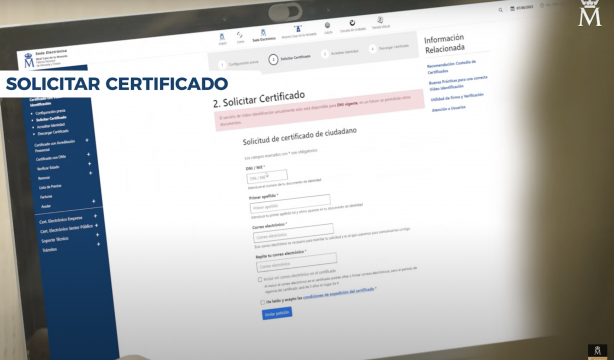Expand Trámites plus sign
Viewport: 614px width, 360px height.
click(x=99, y=244)
